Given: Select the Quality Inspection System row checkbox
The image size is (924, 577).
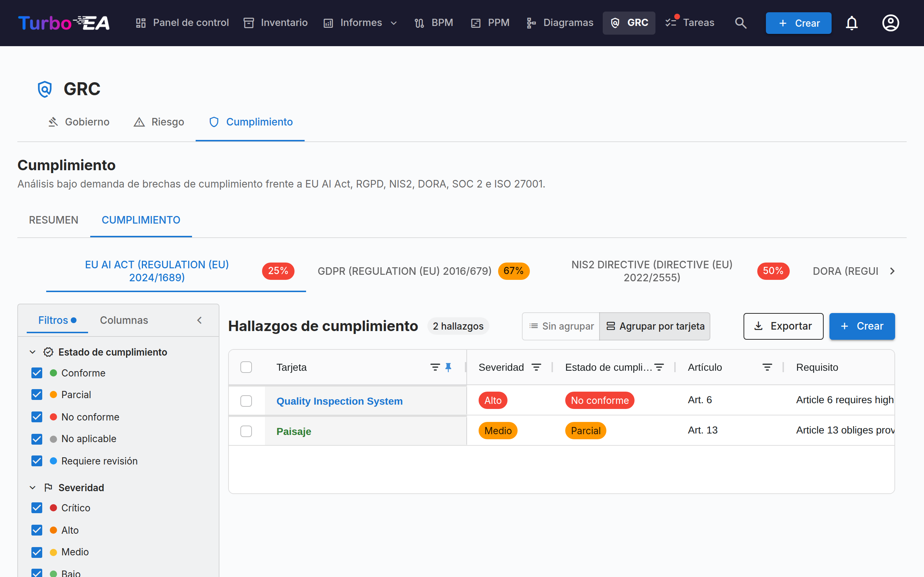Looking at the screenshot, I should tap(246, 401).
